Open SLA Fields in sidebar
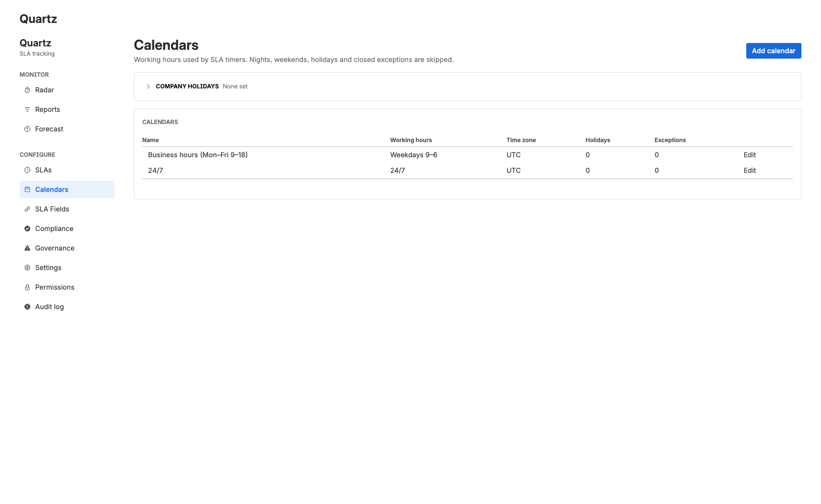 point(67,209)
